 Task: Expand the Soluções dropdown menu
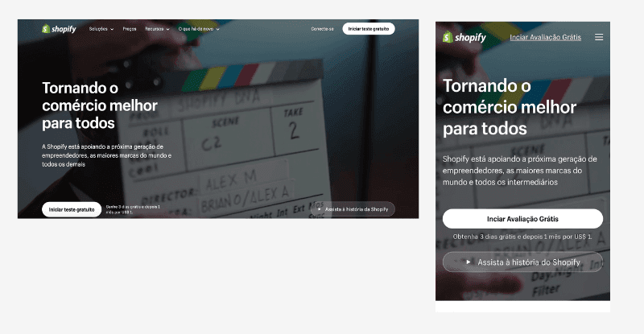101,29
